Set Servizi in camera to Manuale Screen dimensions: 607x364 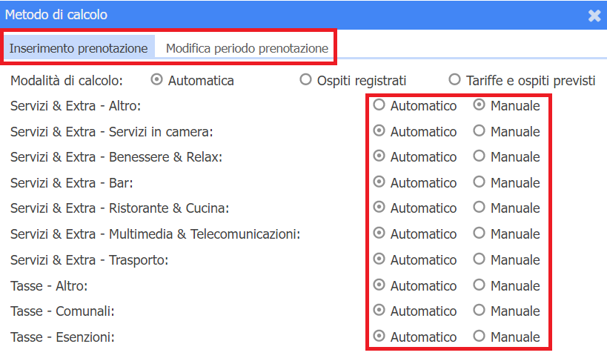(x=479, y=131)
